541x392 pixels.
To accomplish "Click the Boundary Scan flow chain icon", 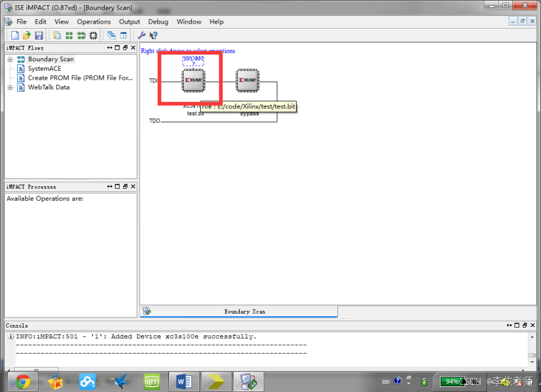I will (x=21, y=59).
